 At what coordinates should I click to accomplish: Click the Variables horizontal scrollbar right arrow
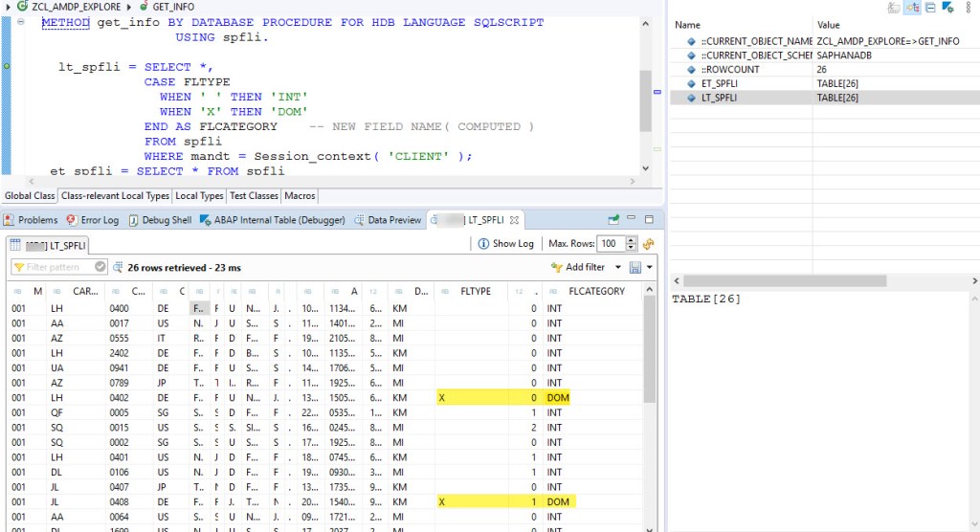(975, 281)
